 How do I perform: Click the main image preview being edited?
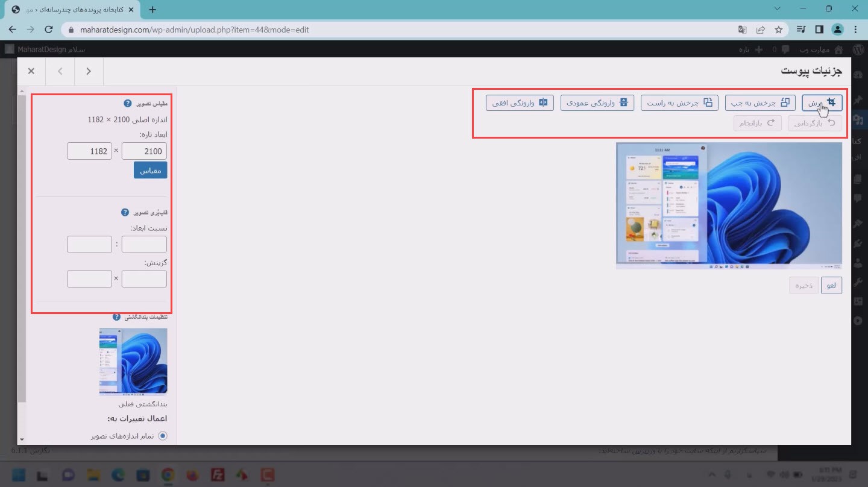729,206
